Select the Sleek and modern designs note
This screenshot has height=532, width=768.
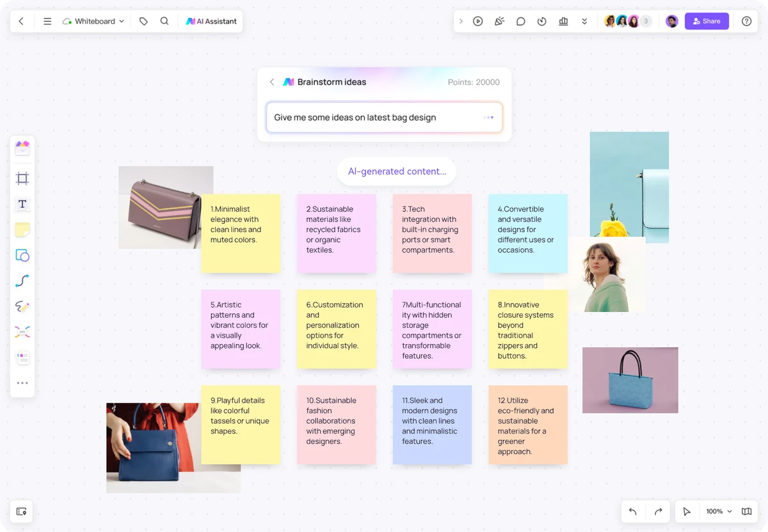(x=432, y=425)
